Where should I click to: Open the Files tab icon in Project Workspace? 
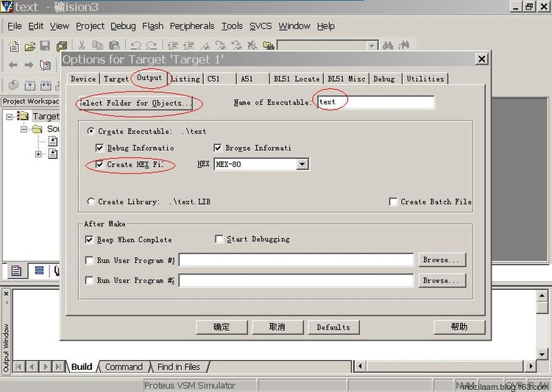coord(16,271)
